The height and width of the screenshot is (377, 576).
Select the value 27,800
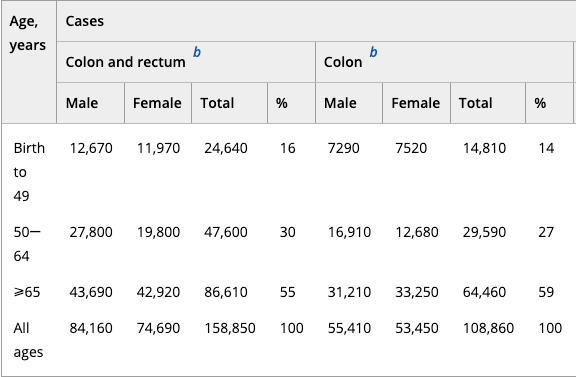[x=91, y=232]
